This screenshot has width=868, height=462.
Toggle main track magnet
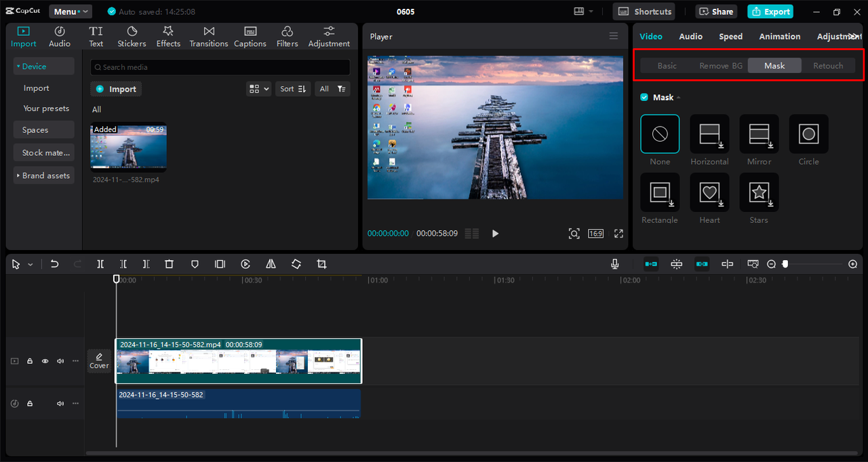(x=651, y=264)
